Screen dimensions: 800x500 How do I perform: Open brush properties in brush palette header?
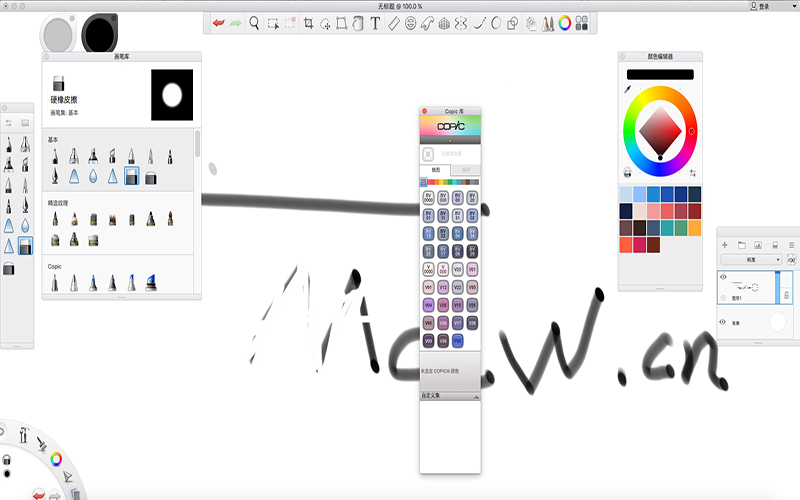(9, 123)
